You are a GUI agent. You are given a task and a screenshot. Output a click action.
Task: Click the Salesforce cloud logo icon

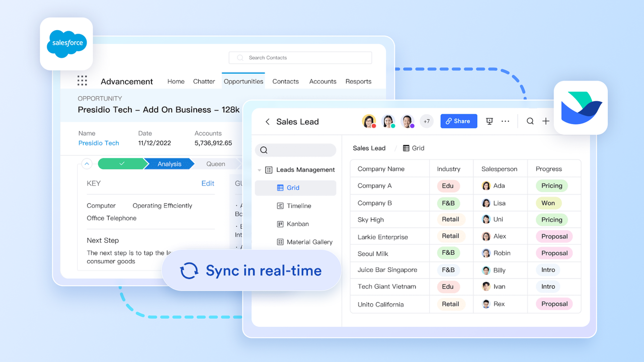click(66, 44)
